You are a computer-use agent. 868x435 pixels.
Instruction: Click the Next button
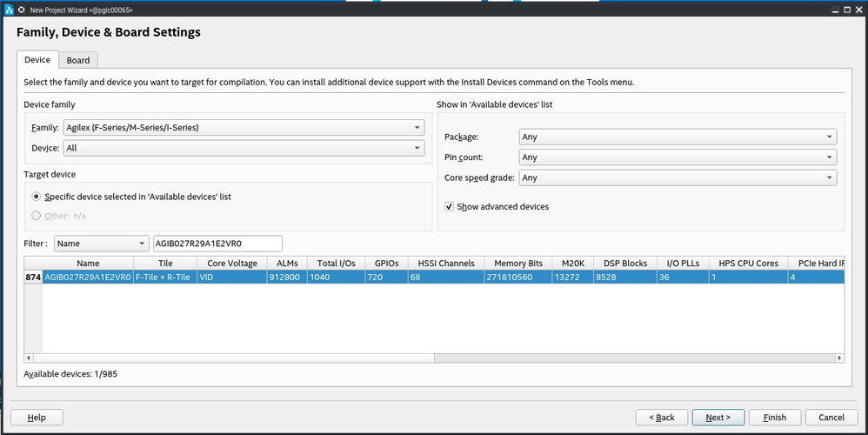coord(718,418)
